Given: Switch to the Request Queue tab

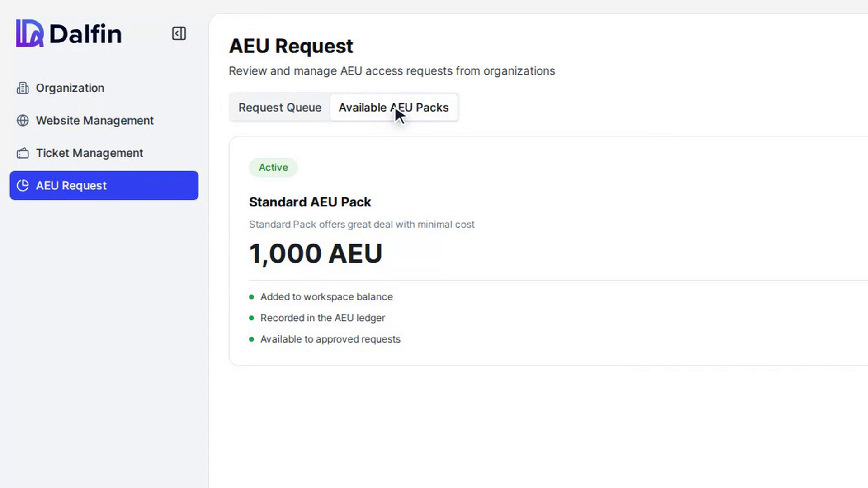Looking at the screenshot, I should point(280,108).
